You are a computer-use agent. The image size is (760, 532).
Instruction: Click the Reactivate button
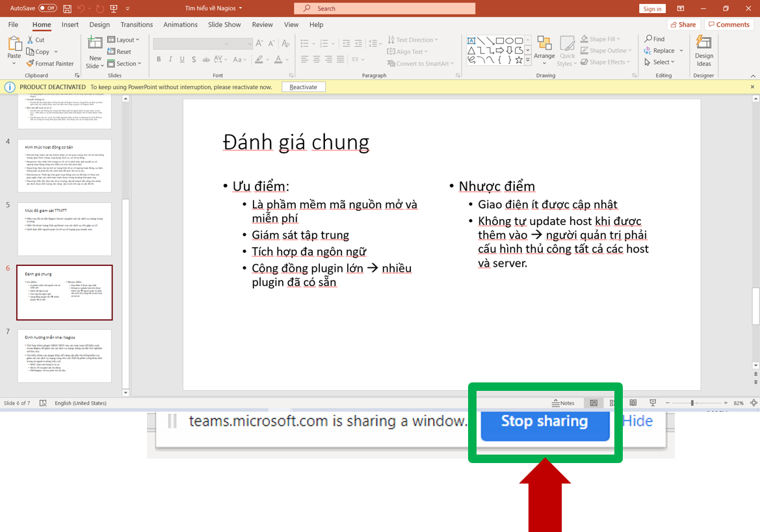pyautogui.click(x=304, y=87)
